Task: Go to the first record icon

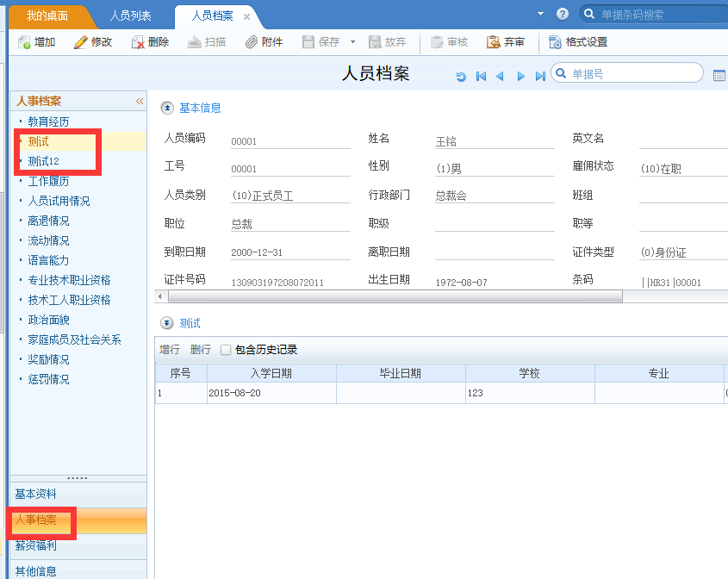Action: (481, 76)
